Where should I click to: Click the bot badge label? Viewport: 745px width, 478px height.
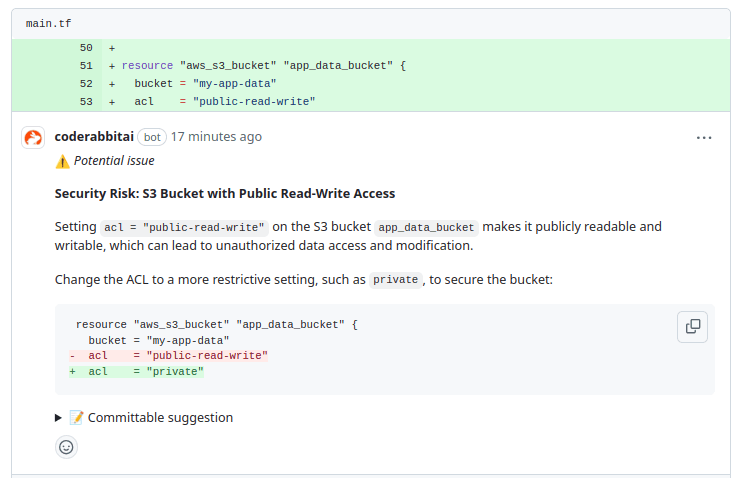click(x=152, y=137)
